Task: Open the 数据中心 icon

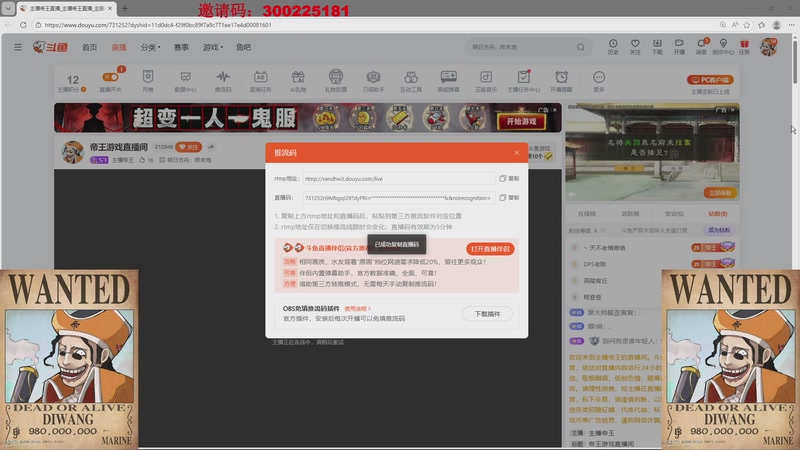Action: (185, 81)
